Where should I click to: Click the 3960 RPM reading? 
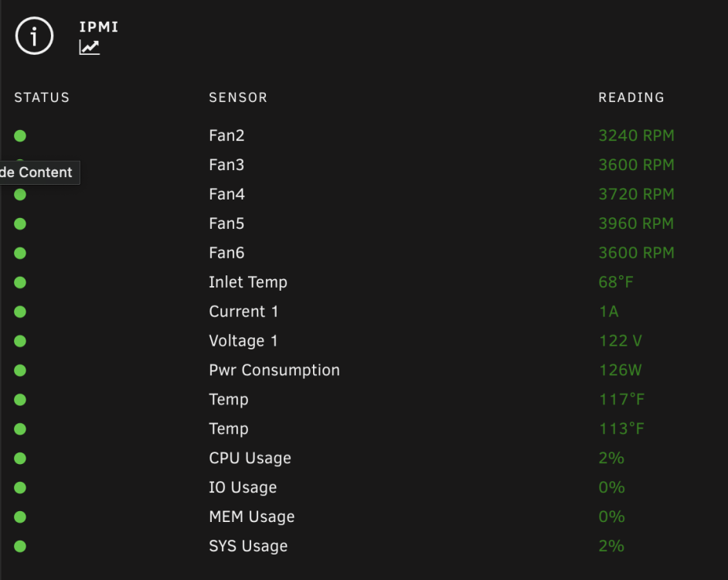click(636, 223)
